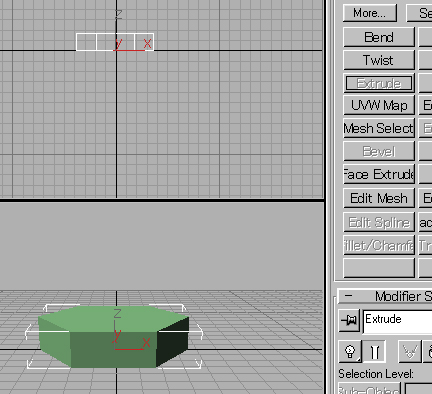Toggle the lightbulb active/inactive modifier icon
This screenshot has width=432, height=394.
pyautogui.click(x=350, y=351)
